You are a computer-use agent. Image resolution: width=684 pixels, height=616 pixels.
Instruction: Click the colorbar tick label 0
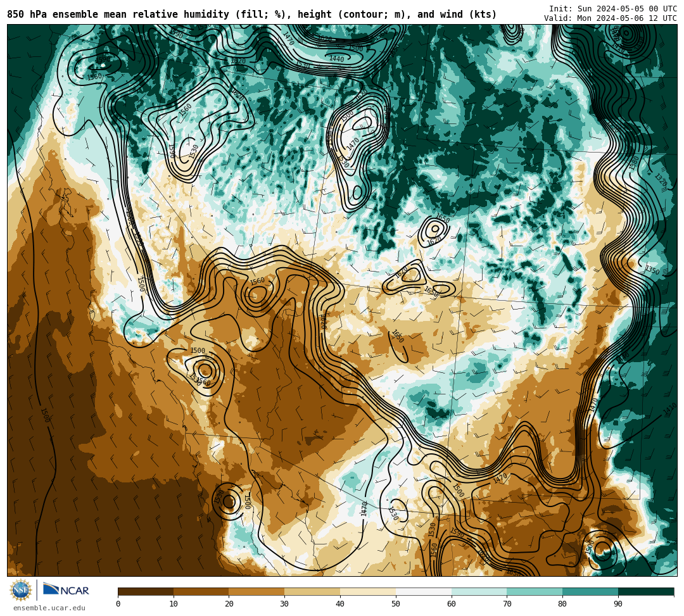pos(118,604)
